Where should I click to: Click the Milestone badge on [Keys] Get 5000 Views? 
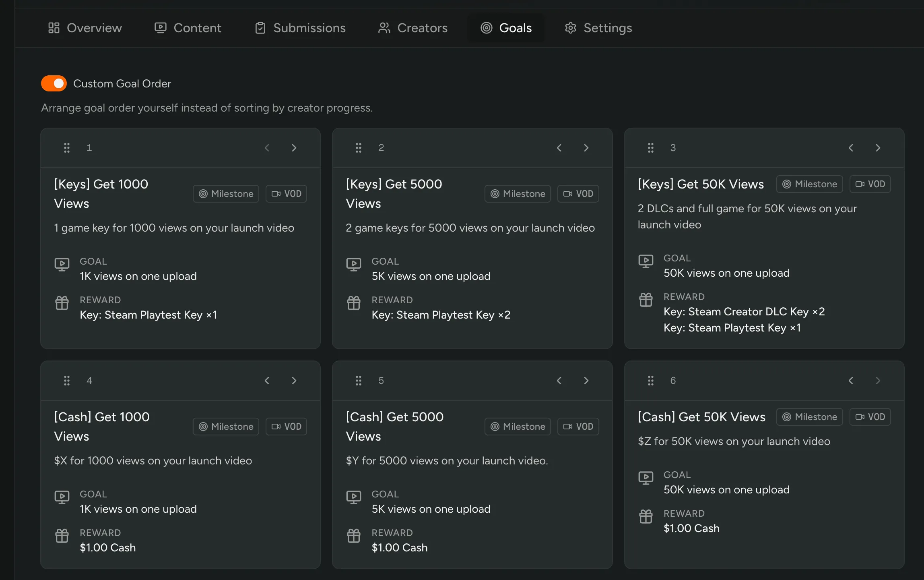pyautogui.click(x=518, y=194)
